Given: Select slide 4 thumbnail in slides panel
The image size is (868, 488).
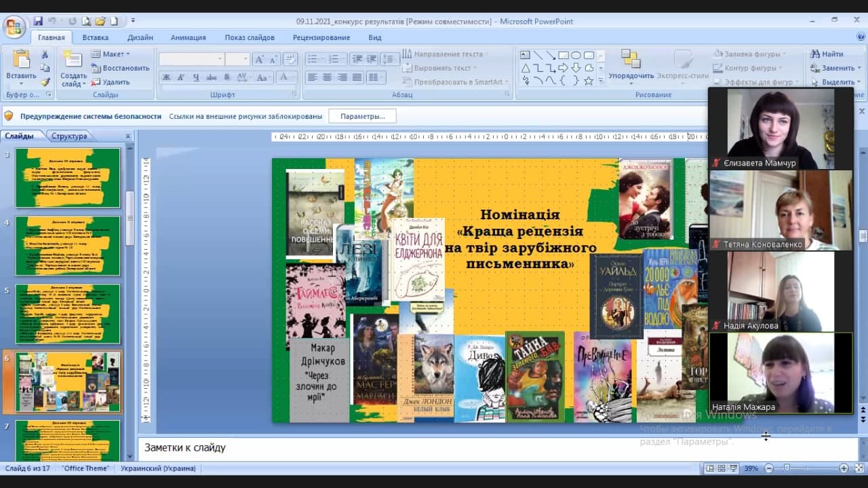Looking at the screenshot, I should (68, 245).
